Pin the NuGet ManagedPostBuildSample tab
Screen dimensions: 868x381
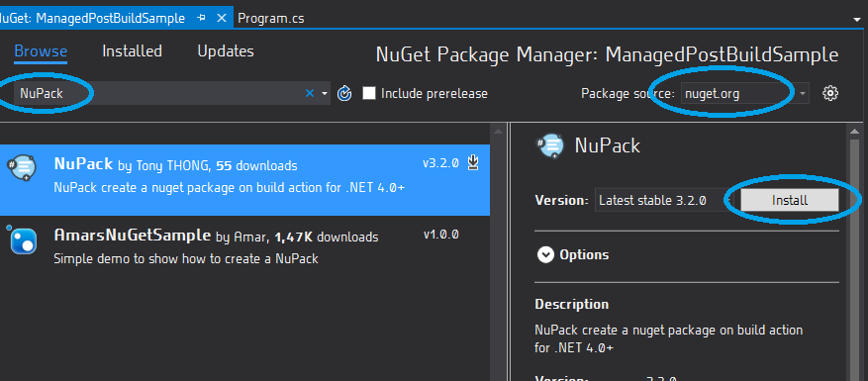(202, 18)
